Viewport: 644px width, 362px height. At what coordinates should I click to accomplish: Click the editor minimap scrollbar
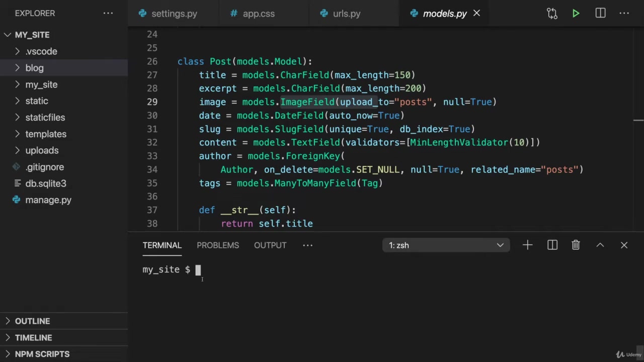coord(638,121)
